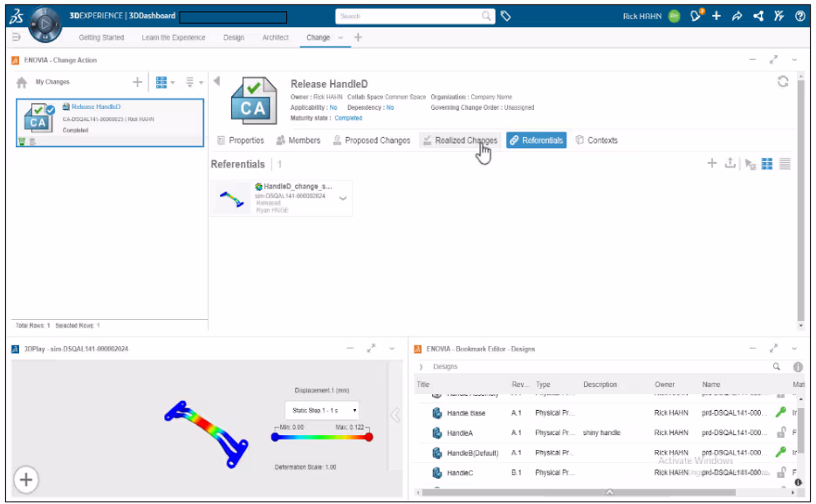This screenshot has width=816, height=504.
Task: Expand the HandleD_change_s referential chevron
Action: pos(343,198)
